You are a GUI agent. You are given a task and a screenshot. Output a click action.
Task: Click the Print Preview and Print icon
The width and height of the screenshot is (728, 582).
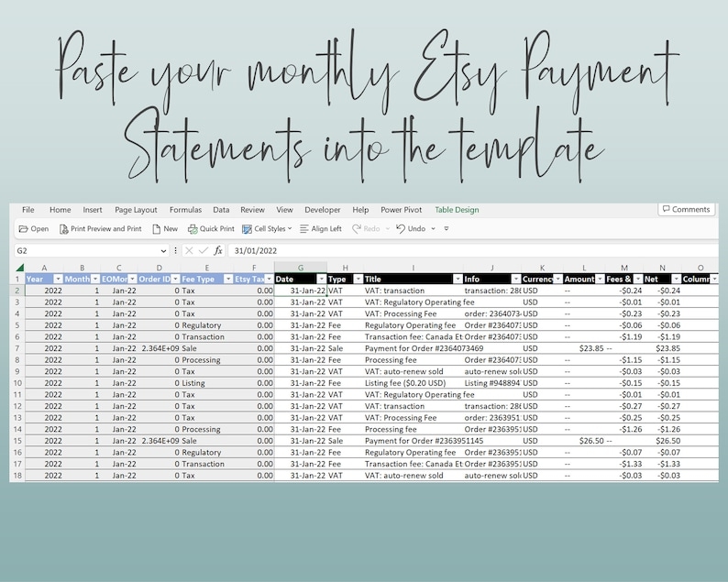[x=64, y=229]
